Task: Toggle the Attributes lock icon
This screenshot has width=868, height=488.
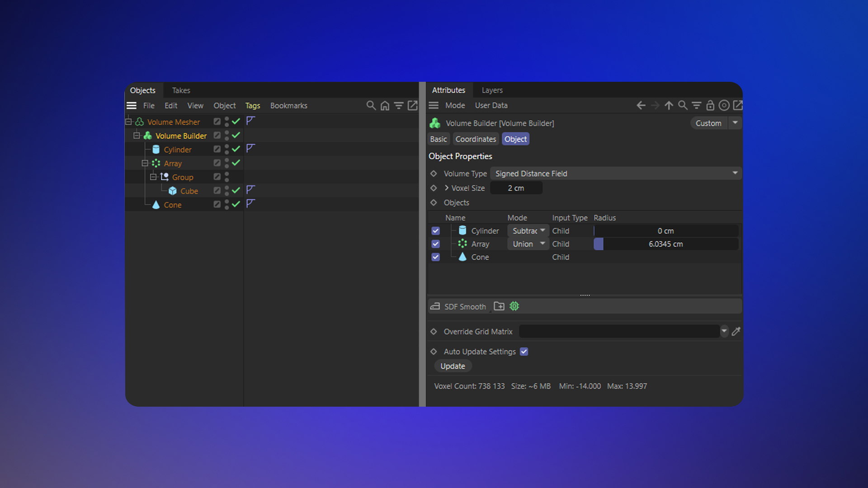Action: (710, 105)
